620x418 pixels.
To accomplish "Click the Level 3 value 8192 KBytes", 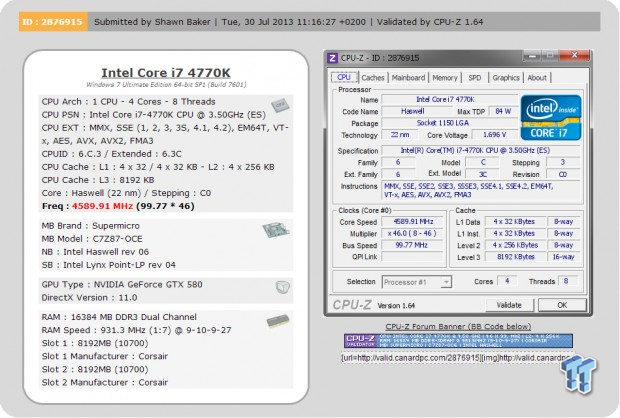I will point(514,257).
